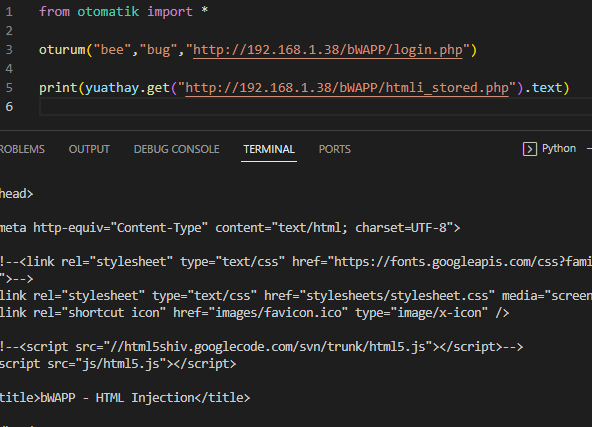Click the head> tag line in terminal
Viewport: 592px width, 427px height.
17,194
